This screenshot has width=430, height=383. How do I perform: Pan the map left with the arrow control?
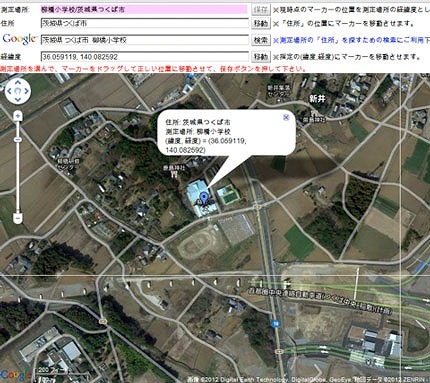click(10, 91)
